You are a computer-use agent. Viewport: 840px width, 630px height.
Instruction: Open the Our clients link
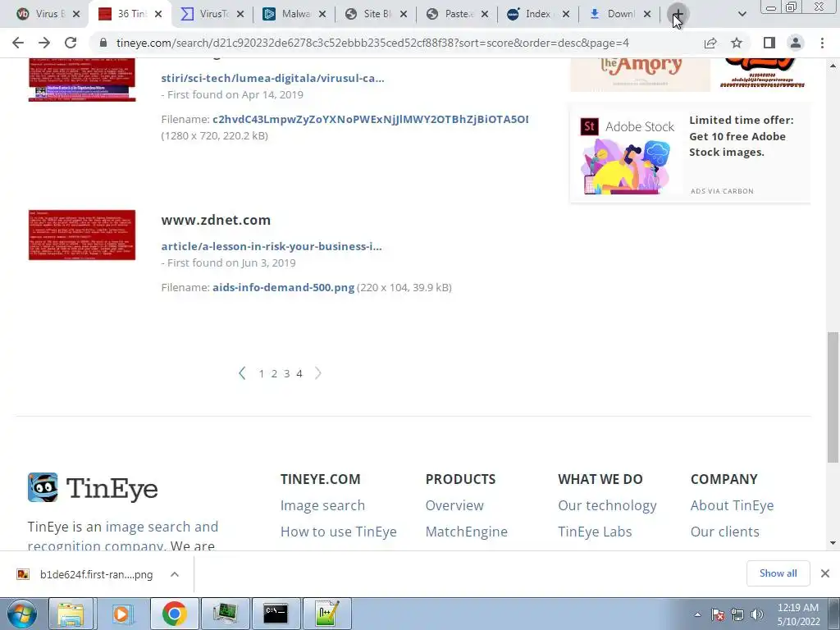coord(725,532)
